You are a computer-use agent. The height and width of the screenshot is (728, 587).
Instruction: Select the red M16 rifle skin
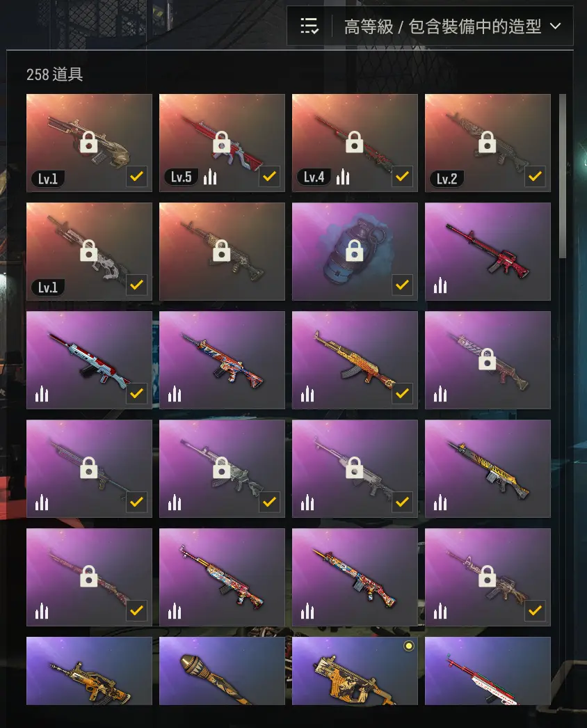coord(488,251)
